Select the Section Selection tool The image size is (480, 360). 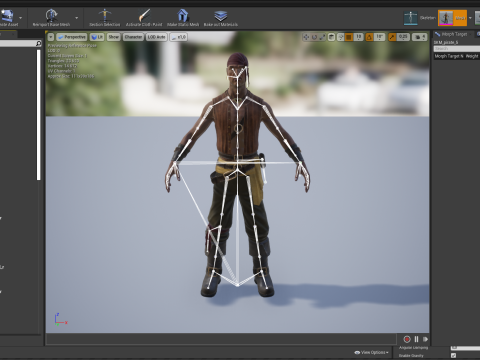105,15
